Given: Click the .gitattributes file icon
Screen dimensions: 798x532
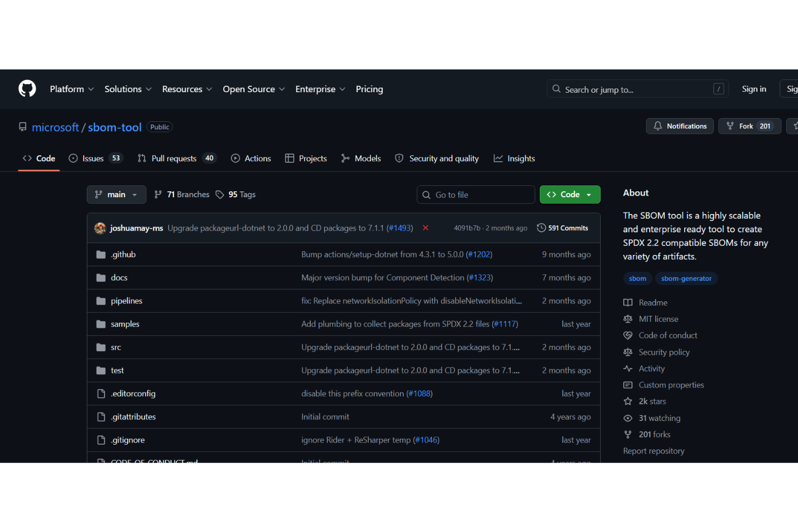Looking at the screenshot, I should 101,417.
